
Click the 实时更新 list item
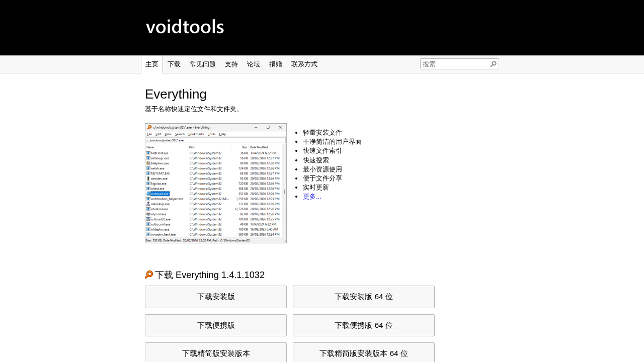coord(316,188)
